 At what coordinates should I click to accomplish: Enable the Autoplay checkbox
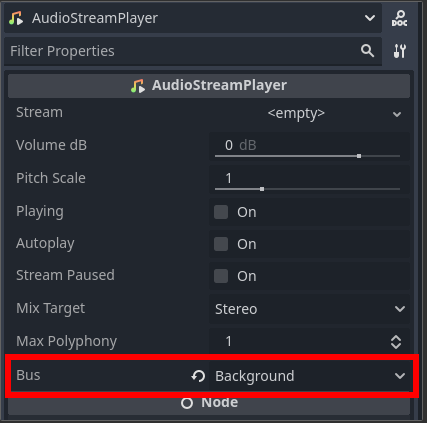221,244
